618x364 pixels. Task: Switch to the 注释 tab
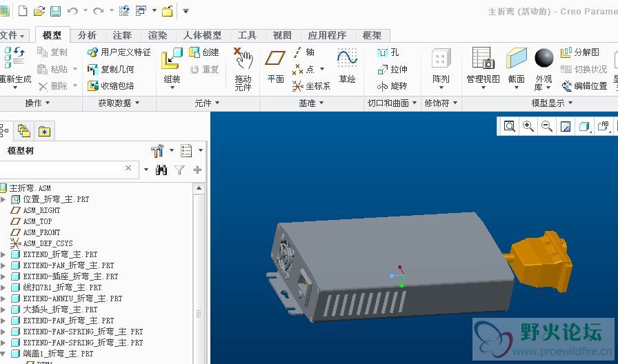coord(122,35)
